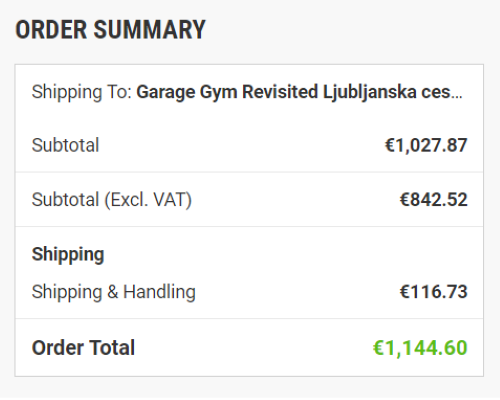Click the word Handling in the shipping row
Viewport: 500px width, 400px height.
point(160,292)
